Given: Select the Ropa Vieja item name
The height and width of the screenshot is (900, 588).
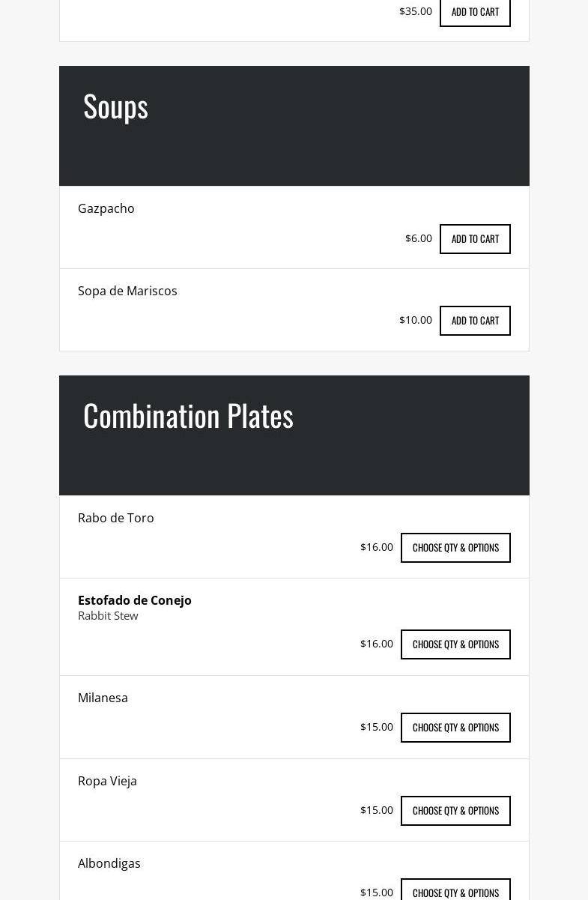Looking at the screenshot, I should click(107, 781).
